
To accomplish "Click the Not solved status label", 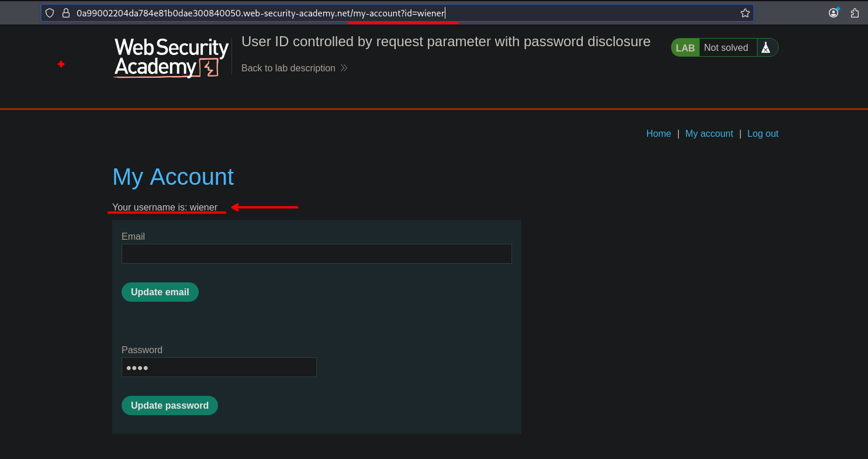I will (x=726, y=48).
